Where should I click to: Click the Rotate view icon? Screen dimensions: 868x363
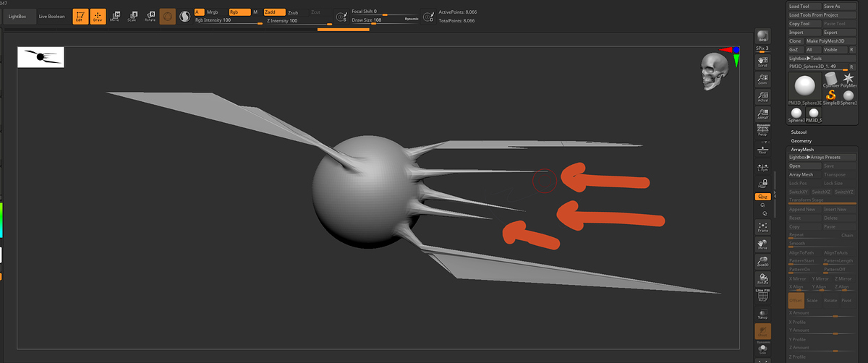(762, 280)
